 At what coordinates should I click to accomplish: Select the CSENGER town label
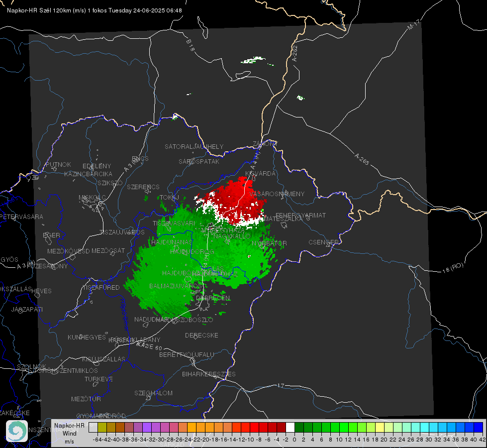[x=323, y=242]
